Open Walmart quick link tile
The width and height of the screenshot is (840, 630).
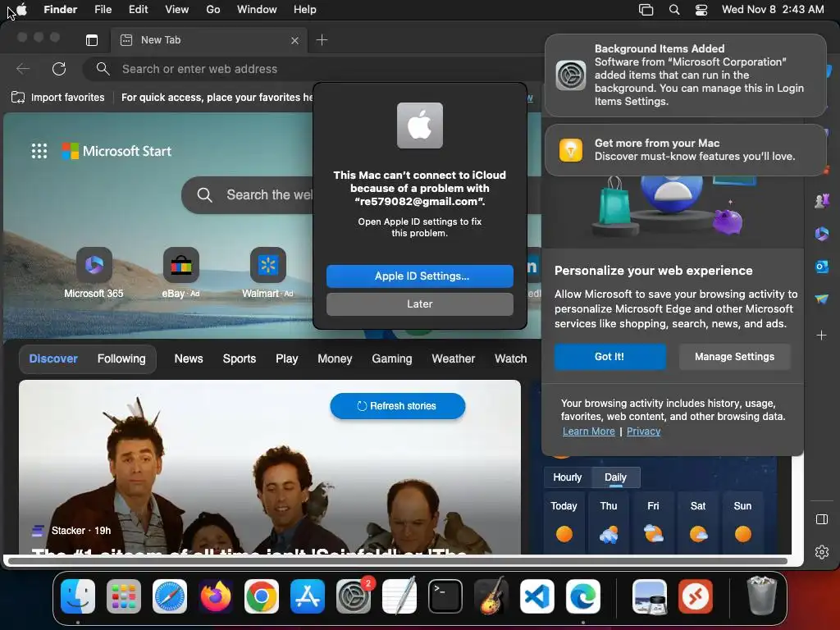[x=268, y=272]
